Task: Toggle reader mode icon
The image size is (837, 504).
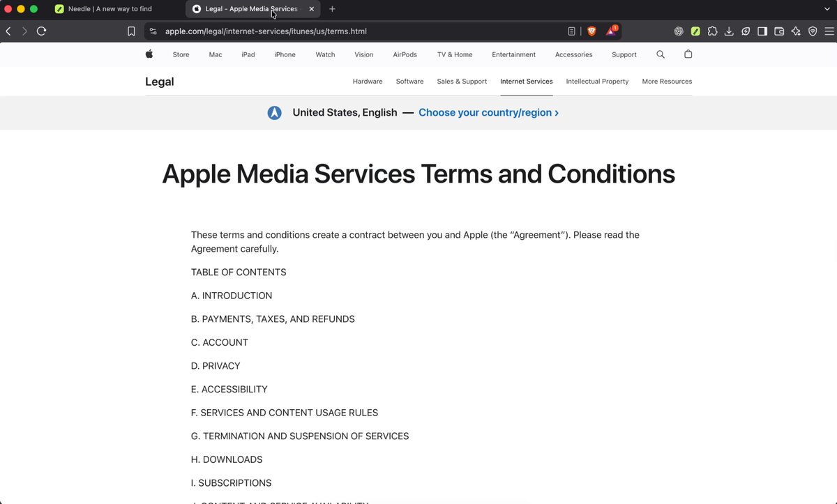Action: [571, 31]
